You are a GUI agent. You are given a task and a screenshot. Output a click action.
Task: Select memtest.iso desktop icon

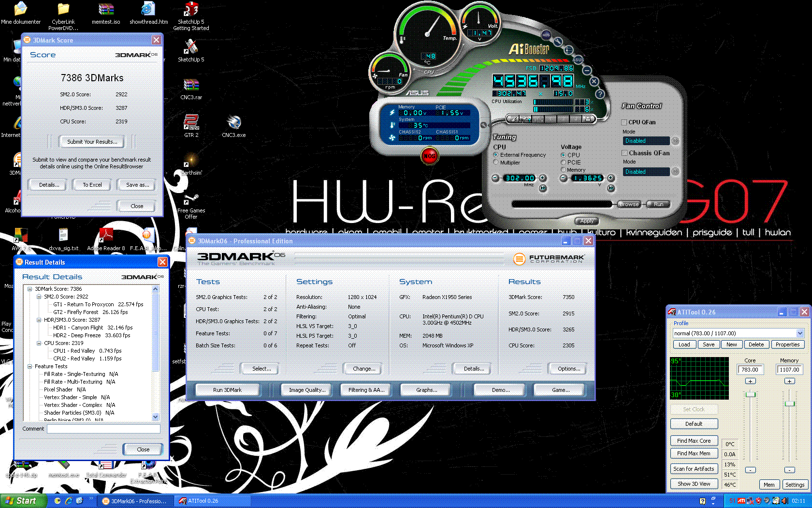point(106,13)
